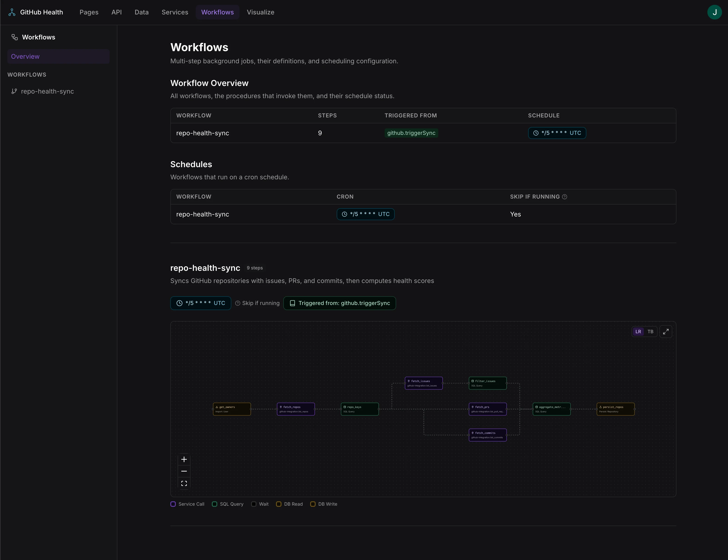Click the Workflows sidebar header icon
Viewport: 728px width, 560px height.
pyautogui.click(x=15, y=37)
